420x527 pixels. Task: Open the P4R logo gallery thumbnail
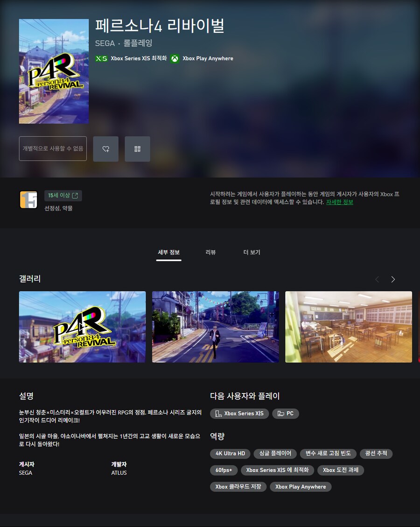coord(82,327)
